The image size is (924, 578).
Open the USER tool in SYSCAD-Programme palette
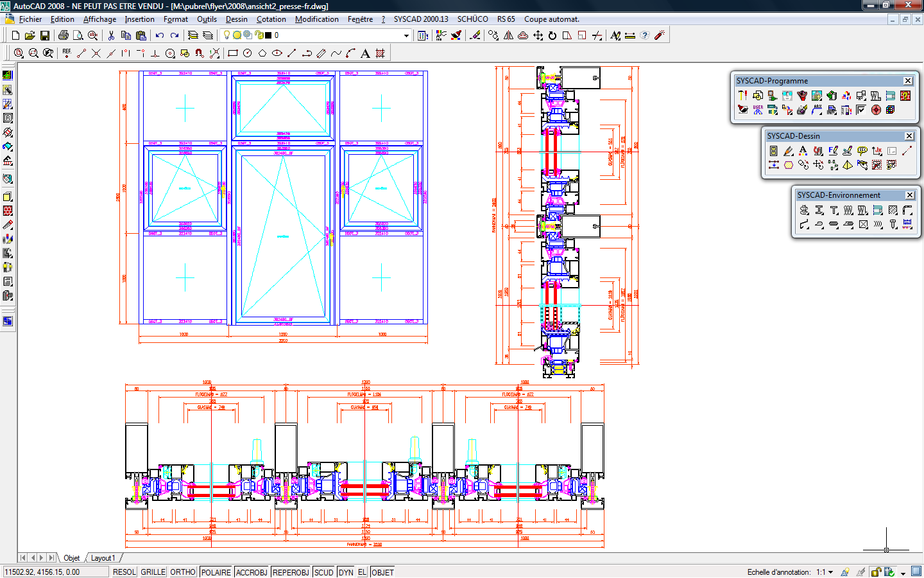pyautogui.click(x=758, y=110)
